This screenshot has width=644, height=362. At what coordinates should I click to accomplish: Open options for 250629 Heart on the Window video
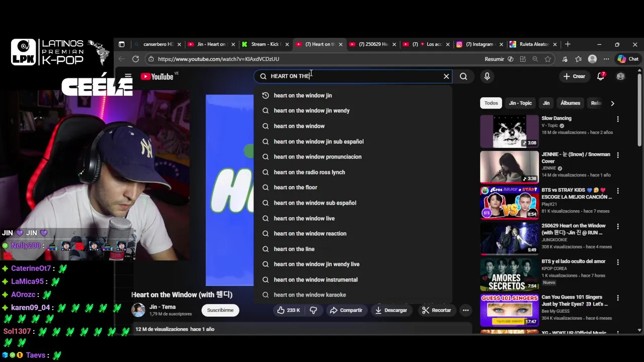618,227
